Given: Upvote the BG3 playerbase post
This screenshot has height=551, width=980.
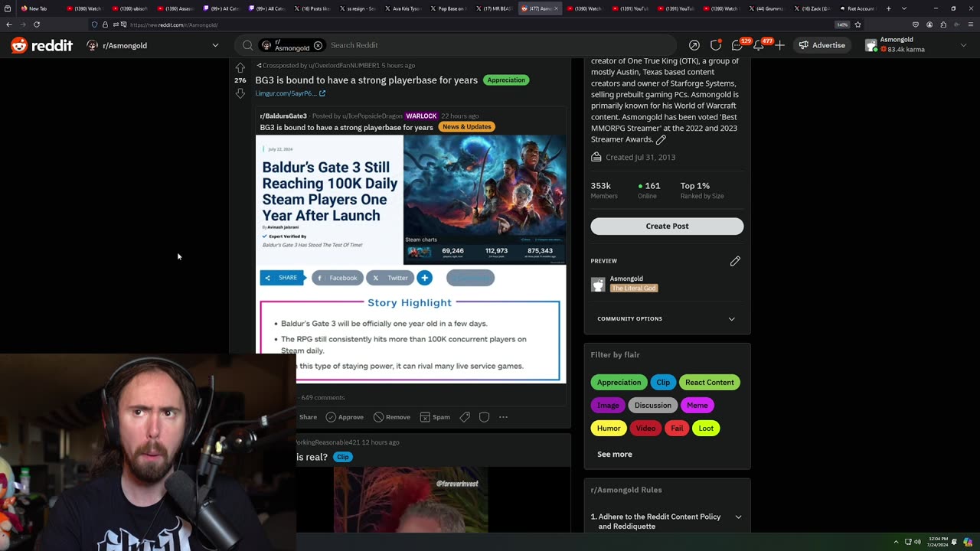Looking at the screenshot, I should tap(240, 67).
